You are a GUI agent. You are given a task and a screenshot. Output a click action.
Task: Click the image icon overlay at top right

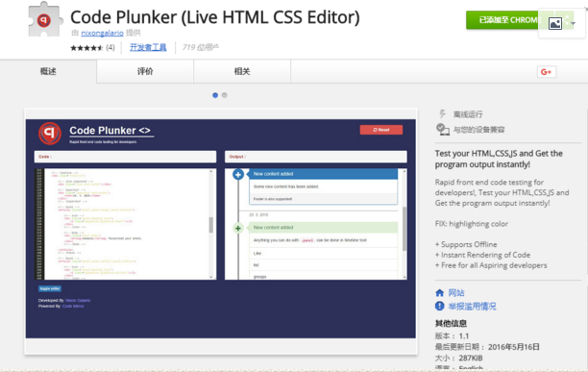[x=554, y=24]
